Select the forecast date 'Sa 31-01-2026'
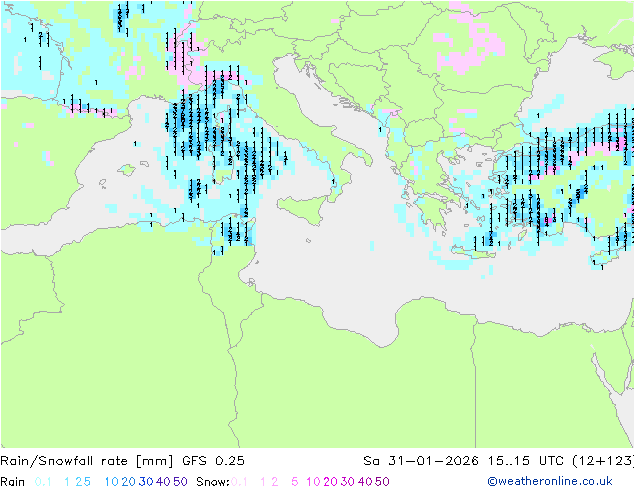Viewport: 634px width, 490px height. point(421,461)
